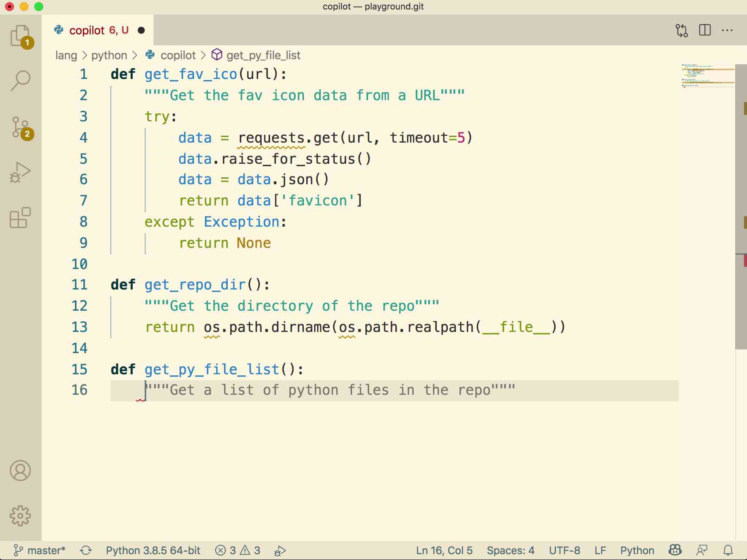Click Ln 16, Col 5 indicator
Viewport: 747px width, 560px height.
pyautogui.click(x=444, y=550)
